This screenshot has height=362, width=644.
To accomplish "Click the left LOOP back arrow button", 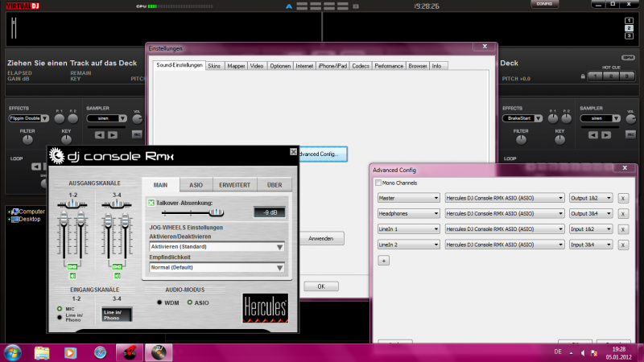I will [36, 167].
